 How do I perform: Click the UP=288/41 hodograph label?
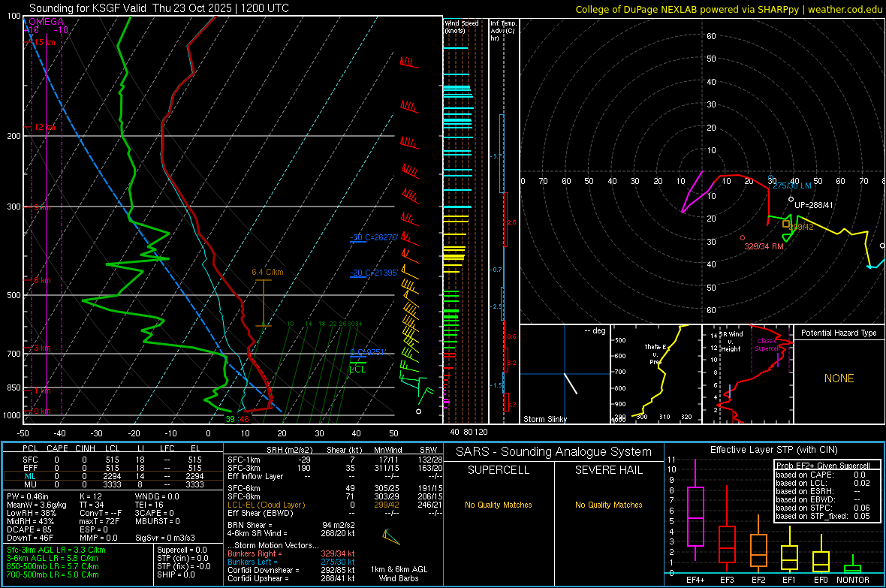814,205
